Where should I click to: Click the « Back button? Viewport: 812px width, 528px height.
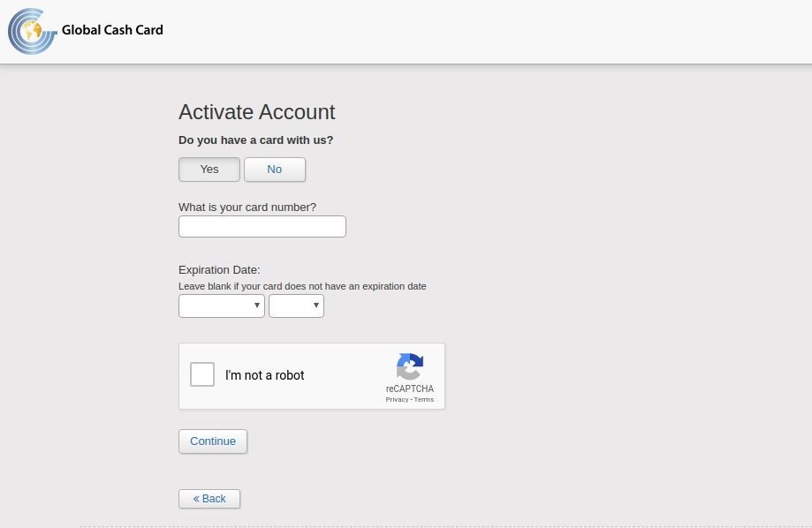click(209, 498)
